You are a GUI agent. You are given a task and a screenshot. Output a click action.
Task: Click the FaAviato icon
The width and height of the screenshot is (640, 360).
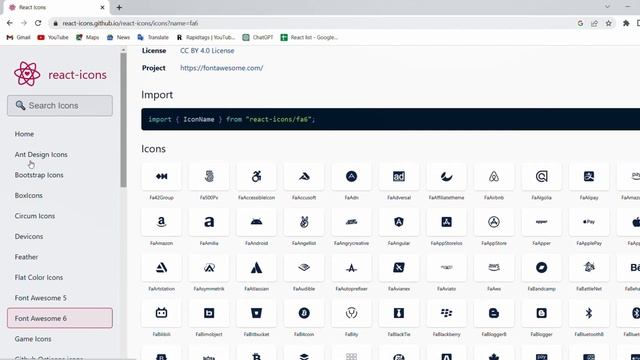[x=447, y=268]
